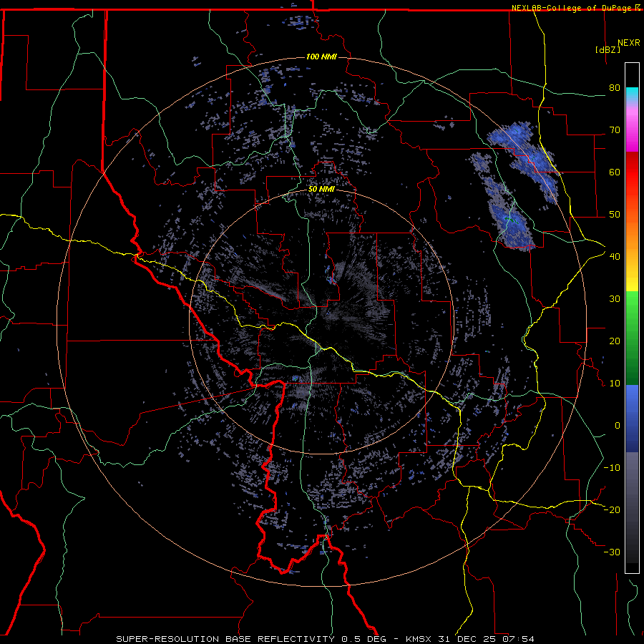The height and width of the screenshot is (644, 644).
Task: Click the 10 value on the dBZ scale
Action: 615,384
